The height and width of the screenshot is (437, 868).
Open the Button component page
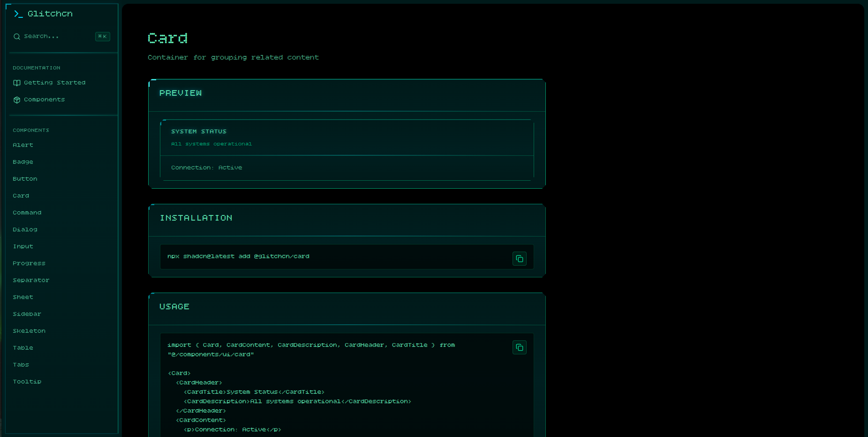coord(25,179)
